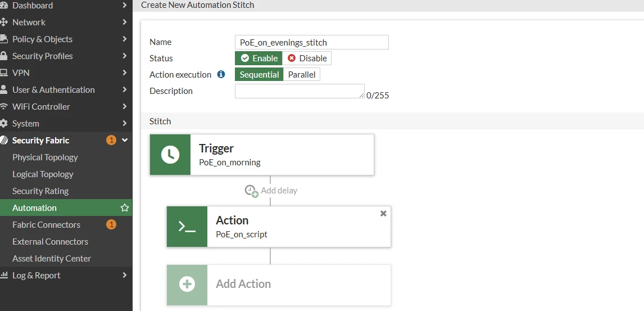This screenshot has width=644, height=311.
Task: Click the WiFi Controller signal icon
Action: click(4, 106)
